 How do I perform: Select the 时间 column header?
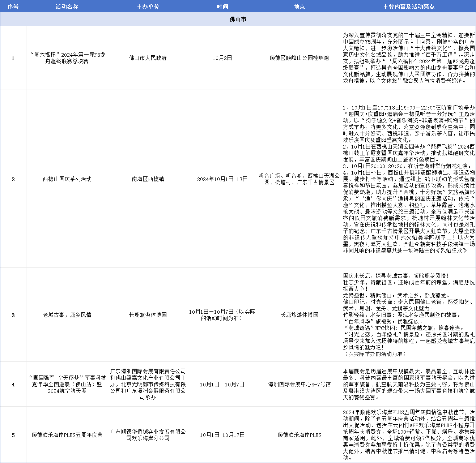222,7
